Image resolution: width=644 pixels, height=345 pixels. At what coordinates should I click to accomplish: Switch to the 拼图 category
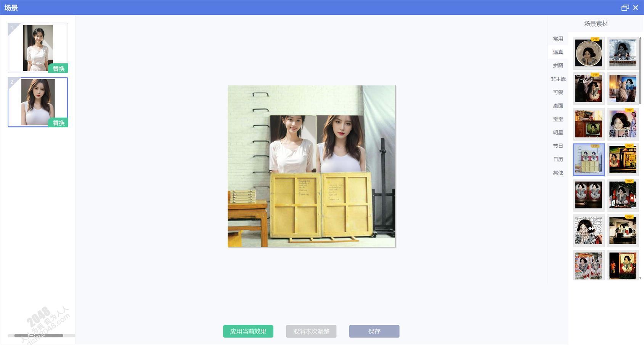tap(558, 65)
